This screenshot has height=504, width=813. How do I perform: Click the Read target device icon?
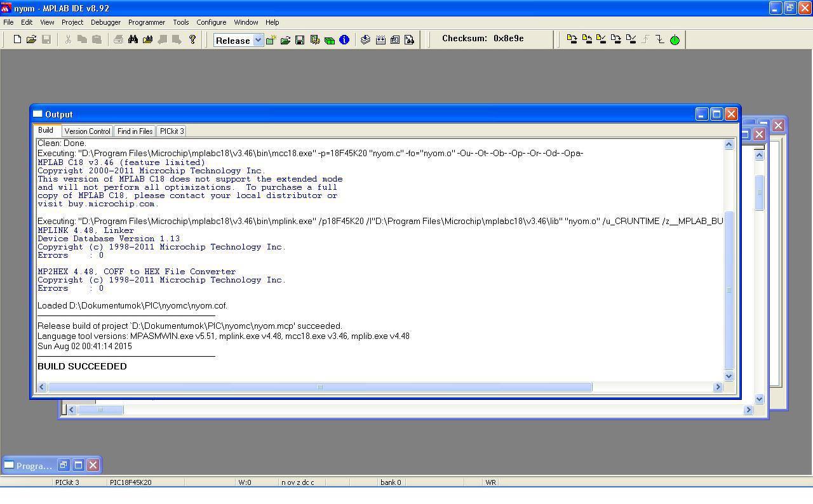[587, 39]
